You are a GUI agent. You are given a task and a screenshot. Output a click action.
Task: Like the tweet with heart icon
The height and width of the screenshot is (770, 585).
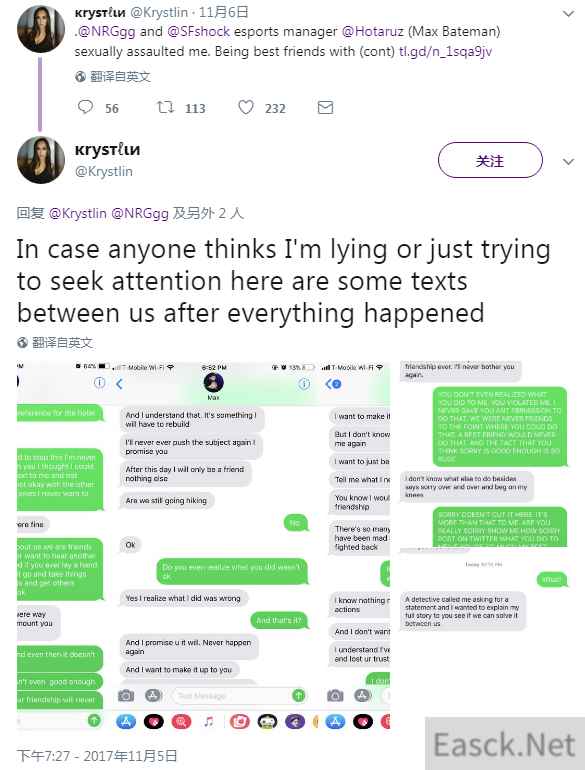[x=246, y=107]
